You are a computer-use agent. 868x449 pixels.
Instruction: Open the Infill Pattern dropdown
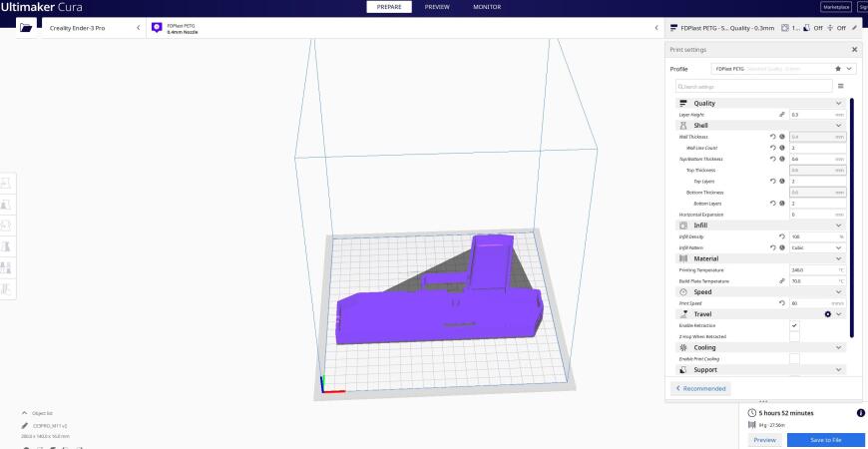click(x=818, y=247)
